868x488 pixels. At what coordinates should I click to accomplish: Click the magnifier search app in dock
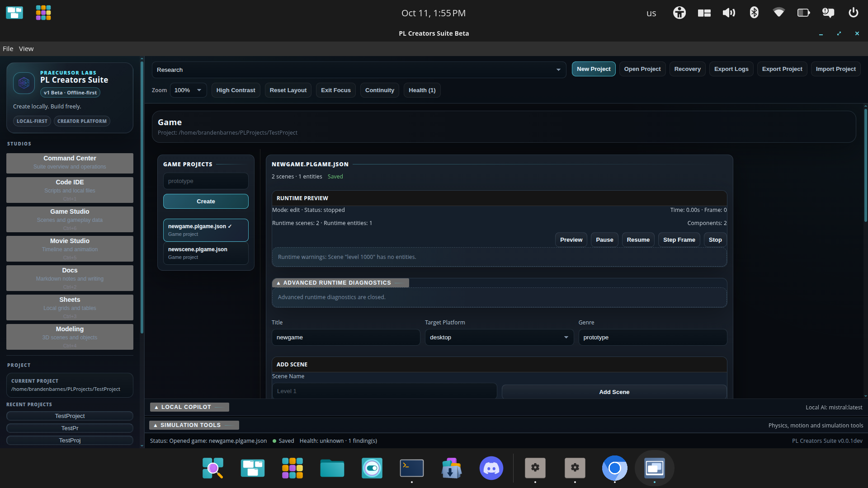[x=213, y=468]
